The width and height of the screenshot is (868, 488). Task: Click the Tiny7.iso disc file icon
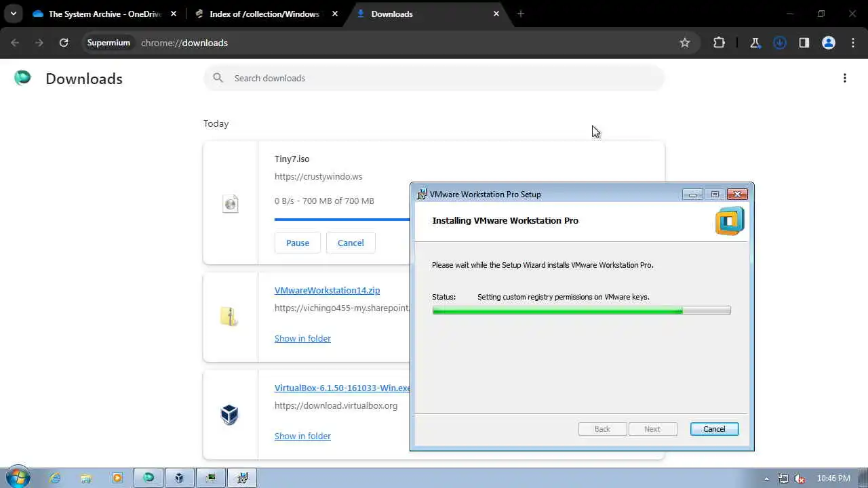[231, 203]
